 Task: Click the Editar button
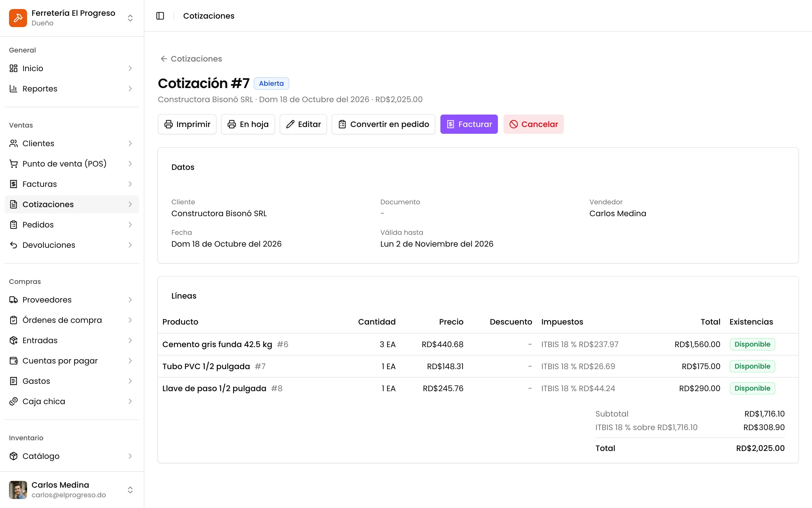[303, 124]
